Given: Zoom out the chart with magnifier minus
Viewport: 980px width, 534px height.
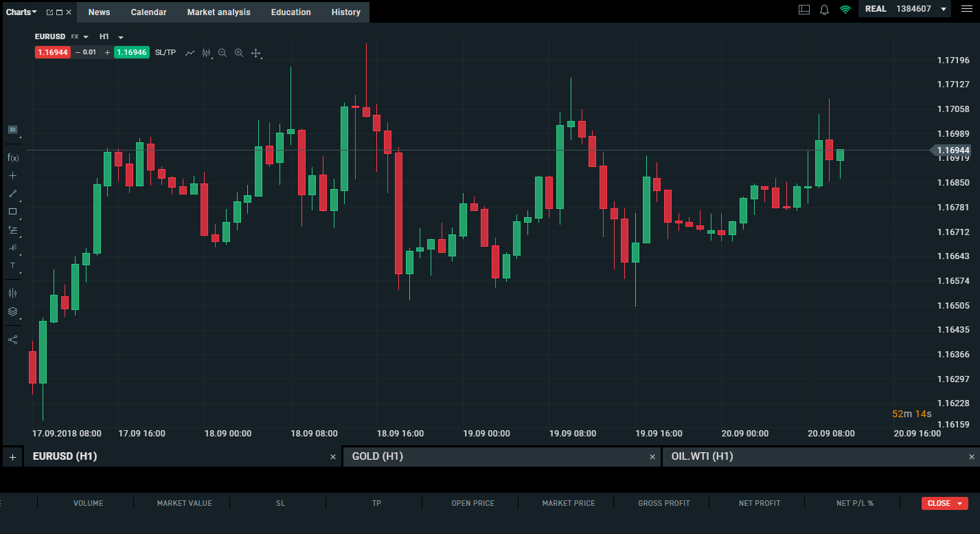Looking at the screenshot, I should (x=223, y=53).
